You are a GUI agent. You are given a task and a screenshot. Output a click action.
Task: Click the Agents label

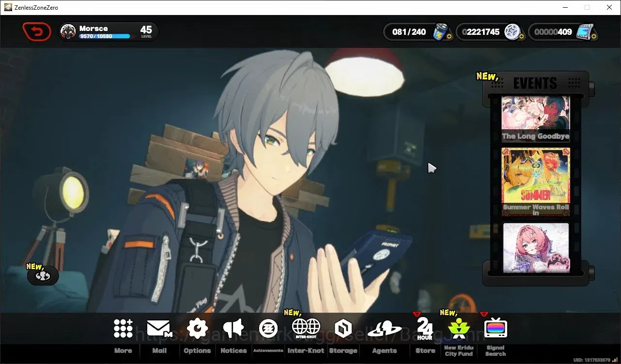tap(385, 350)
